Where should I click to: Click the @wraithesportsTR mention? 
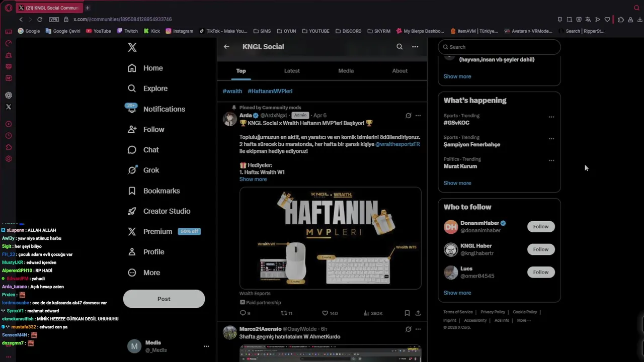397,144
